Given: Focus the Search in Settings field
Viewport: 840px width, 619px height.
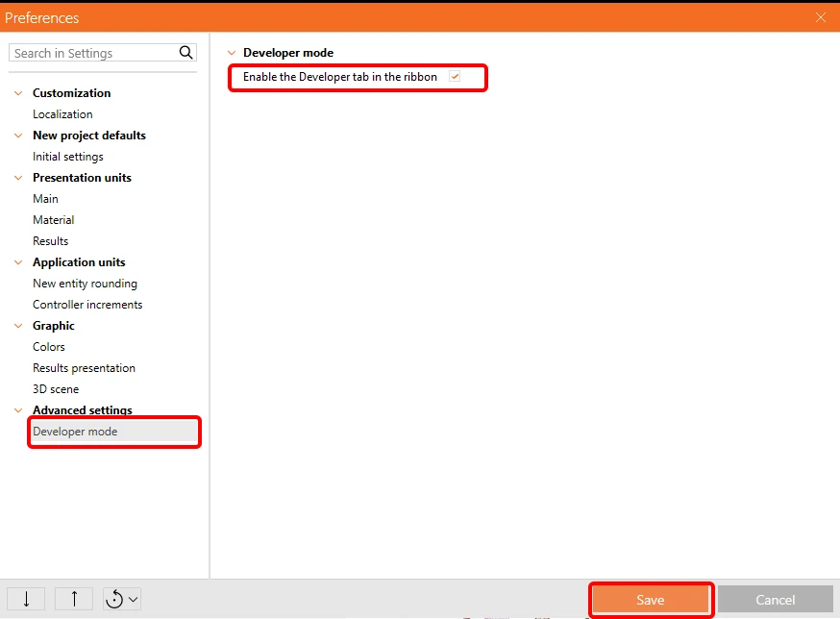Looking at the screenshot, I should (94, 53).
